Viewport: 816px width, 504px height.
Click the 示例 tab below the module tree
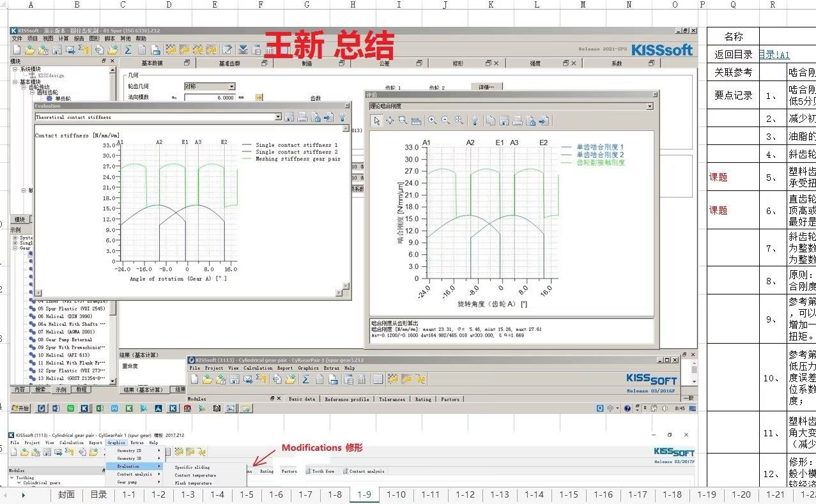[61, 389]
